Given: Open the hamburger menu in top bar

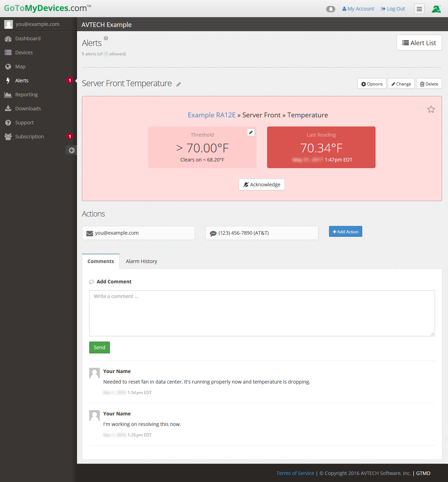Looking at the screenshot, I should [419, 9].
